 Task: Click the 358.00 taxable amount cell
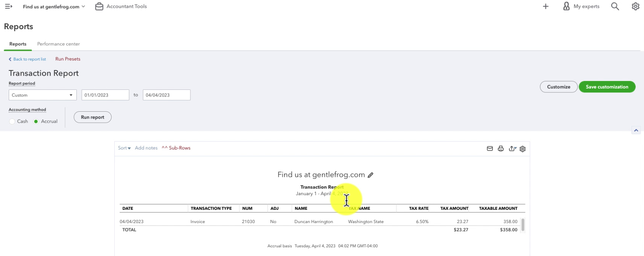pyautogui.click(x=510, y=222)
